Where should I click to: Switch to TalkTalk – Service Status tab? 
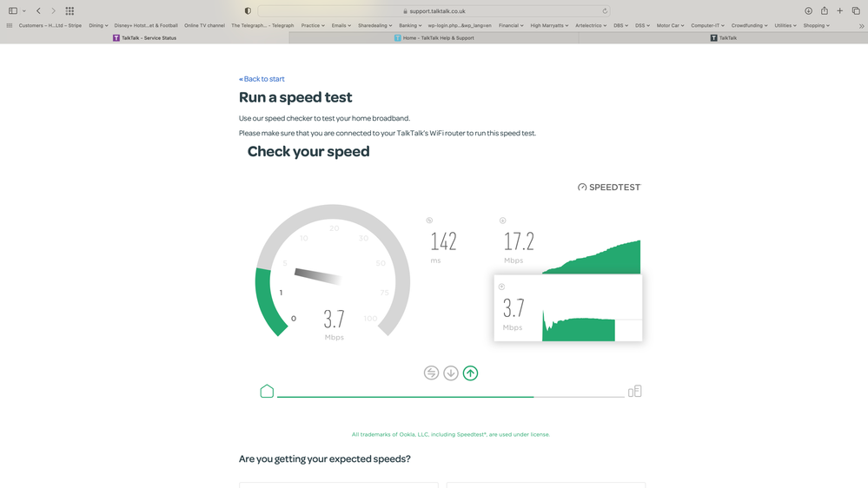point(144,38)
